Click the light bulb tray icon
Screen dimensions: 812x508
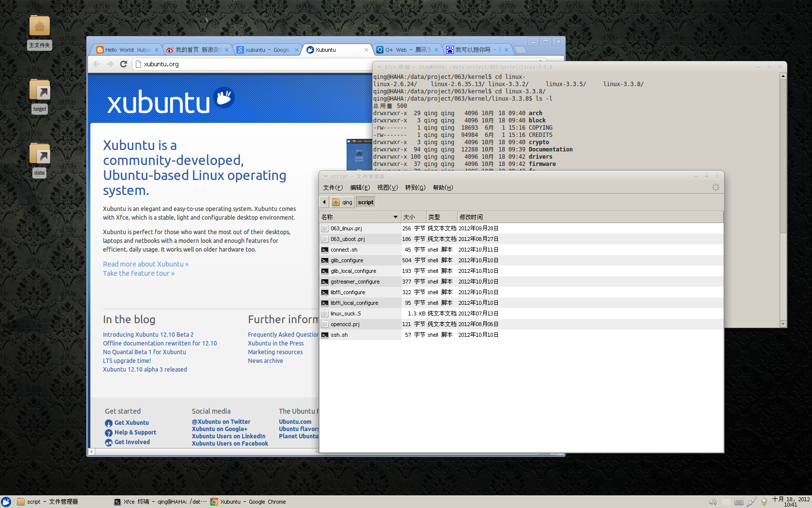point(764,502)
